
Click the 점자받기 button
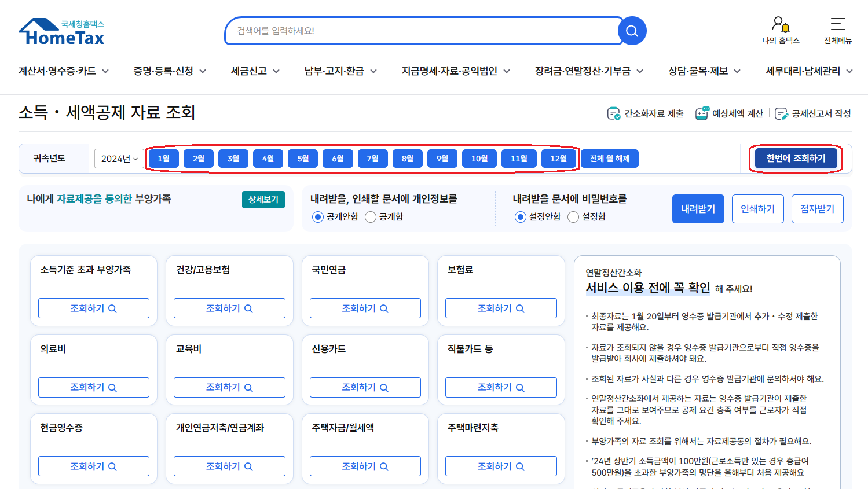pyautogui.click(x=817, y=209)
